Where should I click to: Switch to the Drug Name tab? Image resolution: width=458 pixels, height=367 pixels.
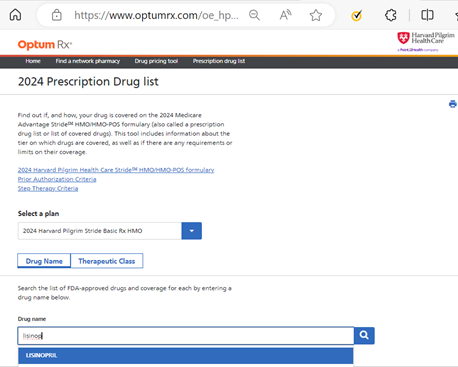coord(44,261)
